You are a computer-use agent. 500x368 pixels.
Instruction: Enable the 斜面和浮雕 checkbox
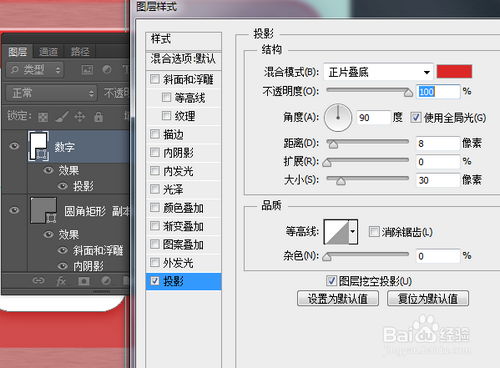[x=155, y=79]
